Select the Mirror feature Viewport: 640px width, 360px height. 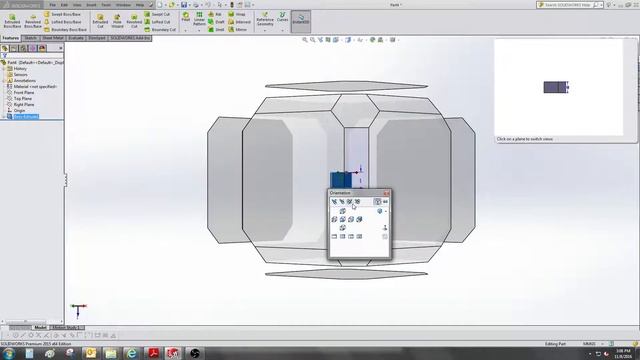pos(238,29)
